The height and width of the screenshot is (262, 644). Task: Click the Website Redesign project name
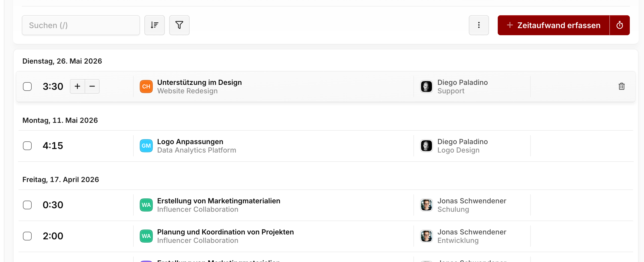pos(187,91)
